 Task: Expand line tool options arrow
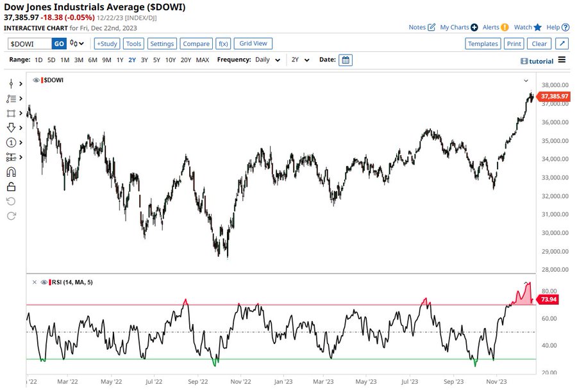coord(21,99)
